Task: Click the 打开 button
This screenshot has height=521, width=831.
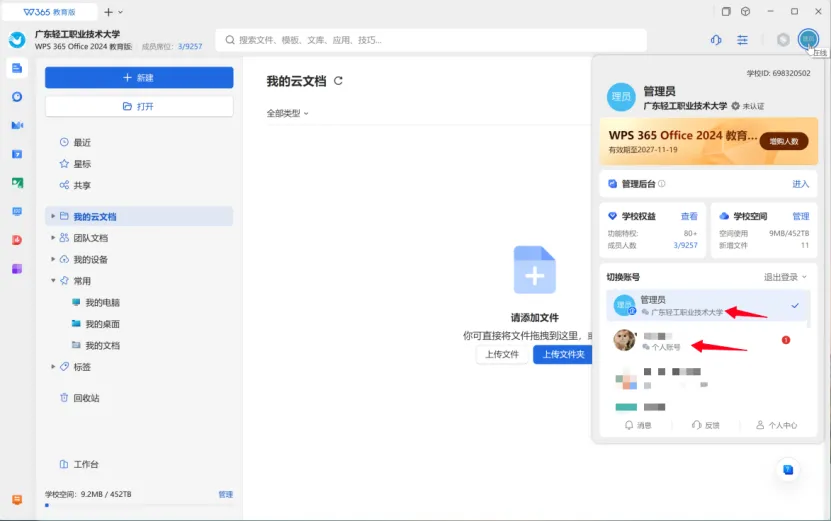Action: [139, 107]
